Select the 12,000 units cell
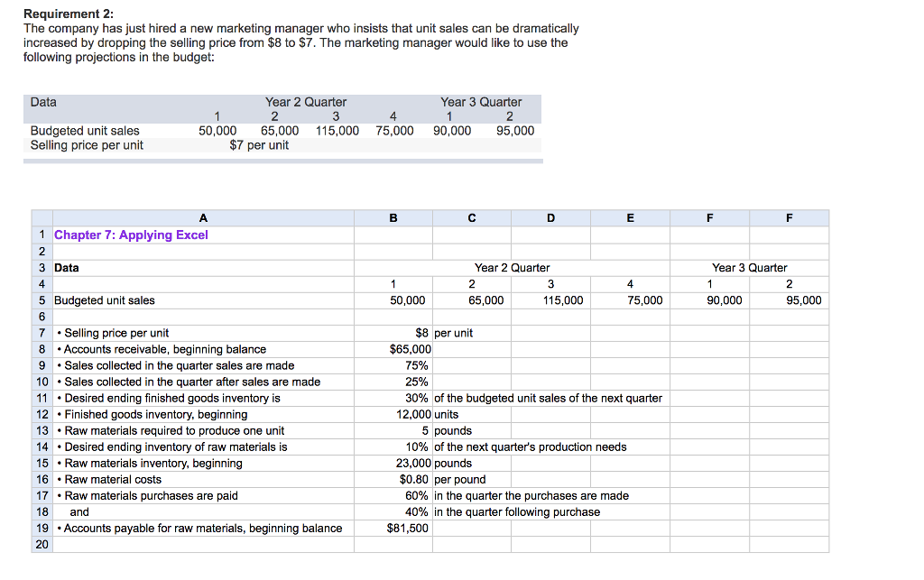 tap(393, 415)
